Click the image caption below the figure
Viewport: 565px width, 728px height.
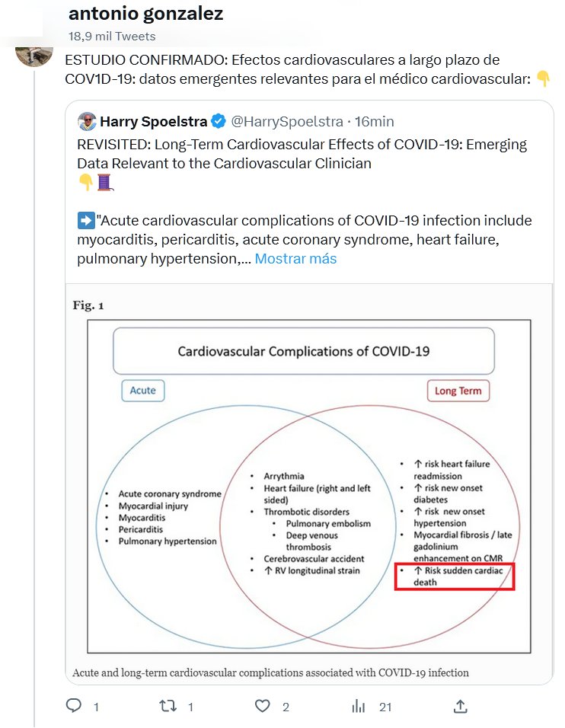pos(270,672)
